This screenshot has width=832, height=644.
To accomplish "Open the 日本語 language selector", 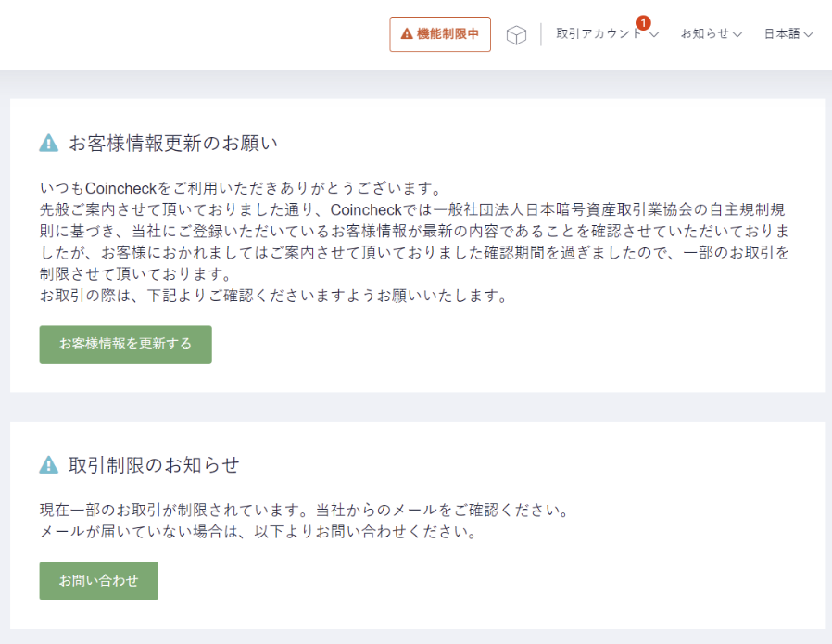I will [x=788, y=34].
